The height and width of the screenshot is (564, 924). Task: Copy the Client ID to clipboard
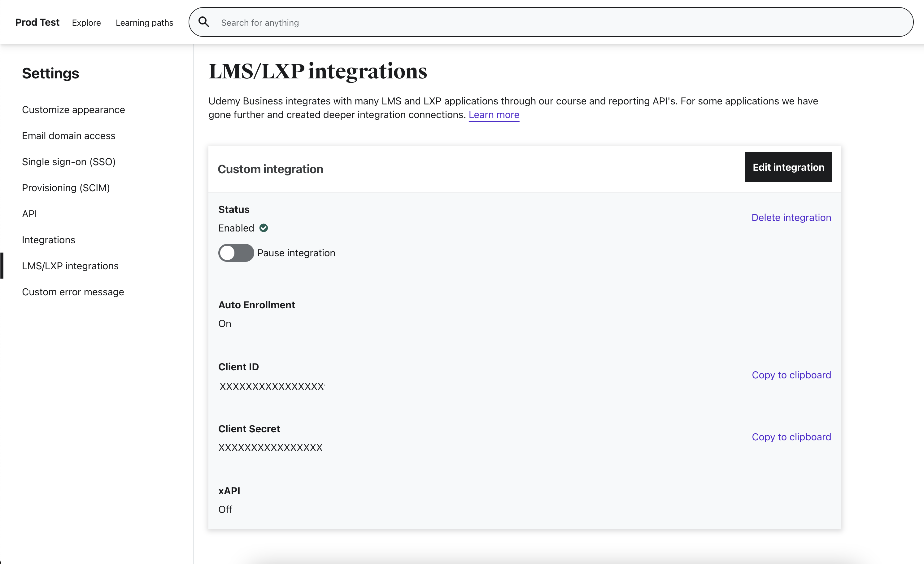[791, 374]
